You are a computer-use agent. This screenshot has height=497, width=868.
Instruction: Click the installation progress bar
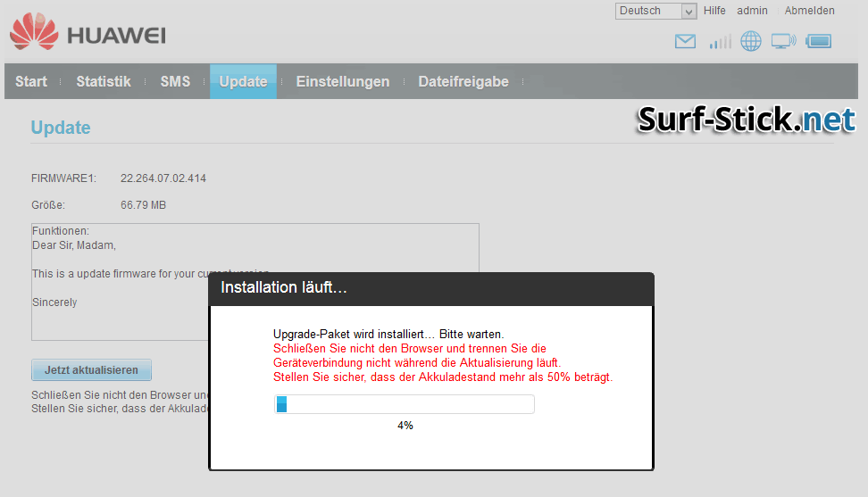click(404, 404)
